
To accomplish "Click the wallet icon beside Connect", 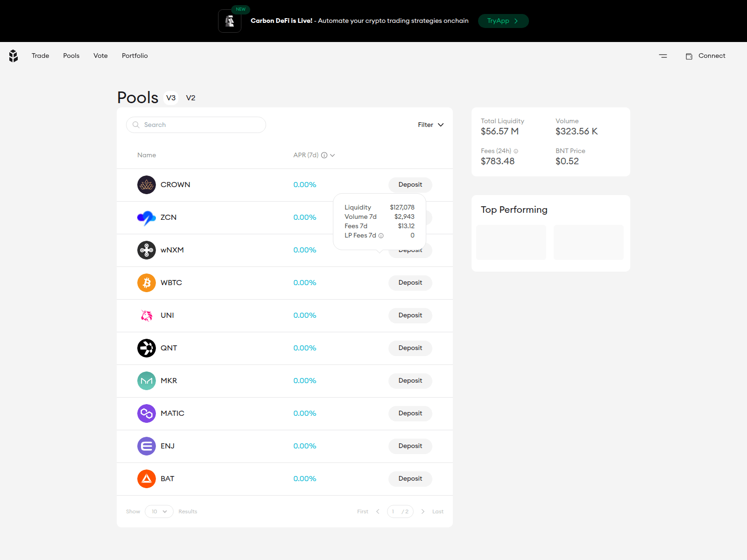I will pos(689,56).
